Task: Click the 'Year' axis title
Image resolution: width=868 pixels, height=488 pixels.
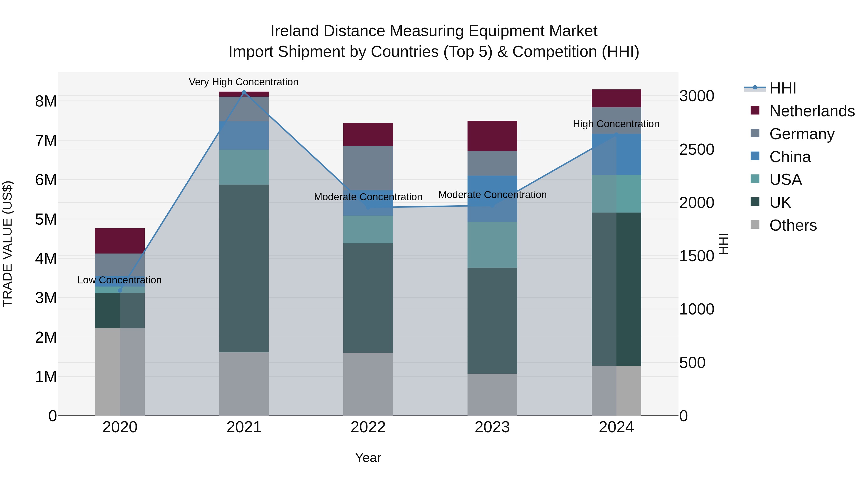Action: tap(368, 458)
